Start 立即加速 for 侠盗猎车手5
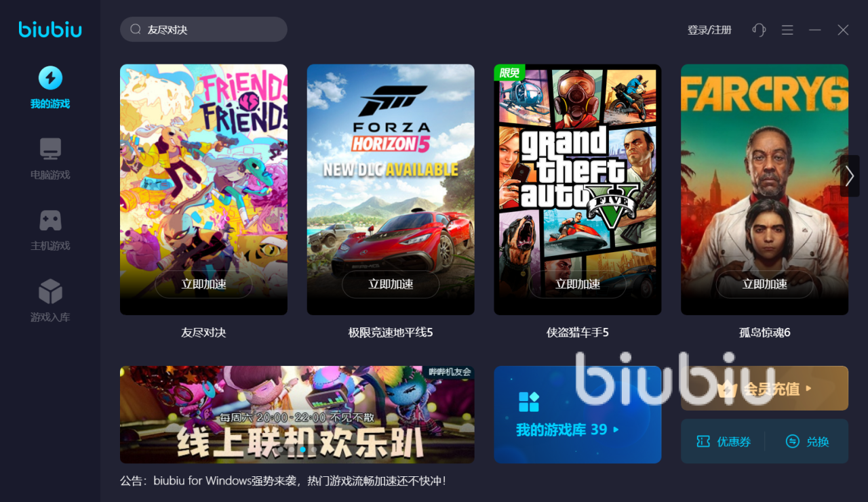 click(578, 285)
